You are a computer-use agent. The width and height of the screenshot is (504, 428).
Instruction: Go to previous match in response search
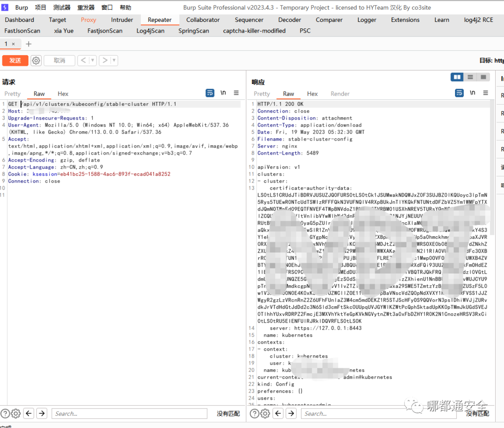[x=278, y=413]
